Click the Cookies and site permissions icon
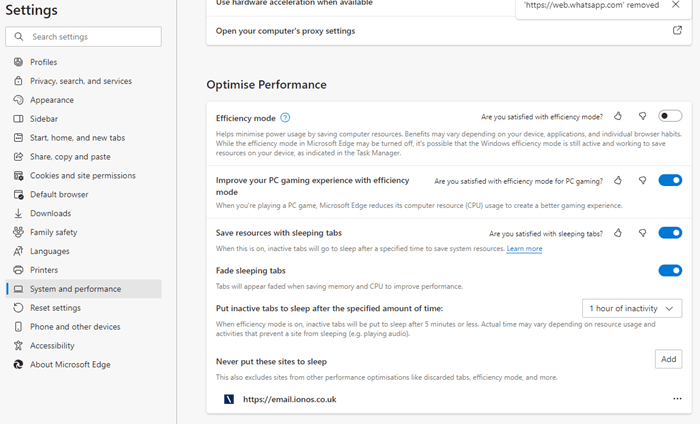The height and width of the screenshot is (424, 700). [18, 175]
